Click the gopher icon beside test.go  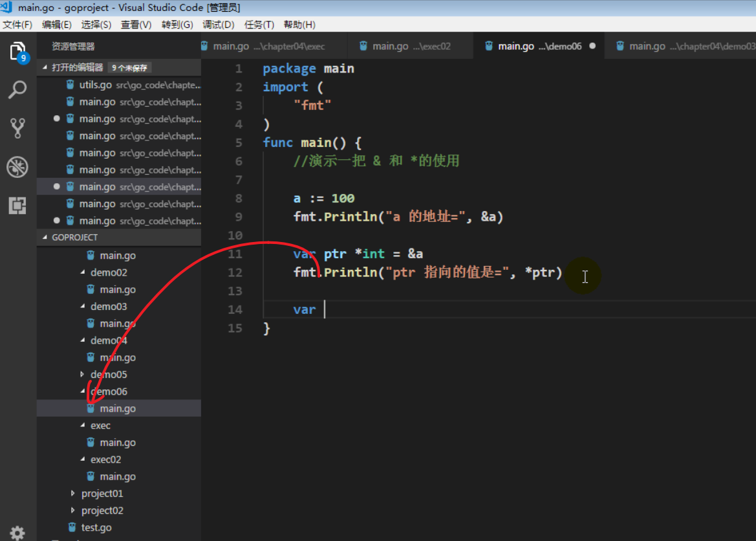point(72,527)
